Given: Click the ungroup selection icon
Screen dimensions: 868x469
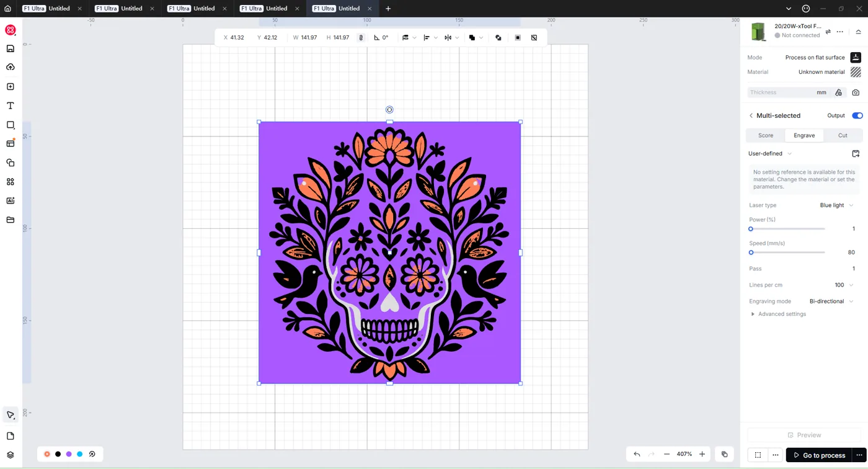Looking at the screenshot, I should (534, 38).
